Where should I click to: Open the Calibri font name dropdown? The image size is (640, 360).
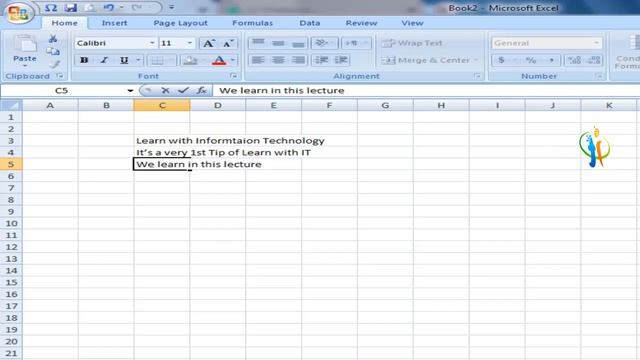click(x=152, y=43)
